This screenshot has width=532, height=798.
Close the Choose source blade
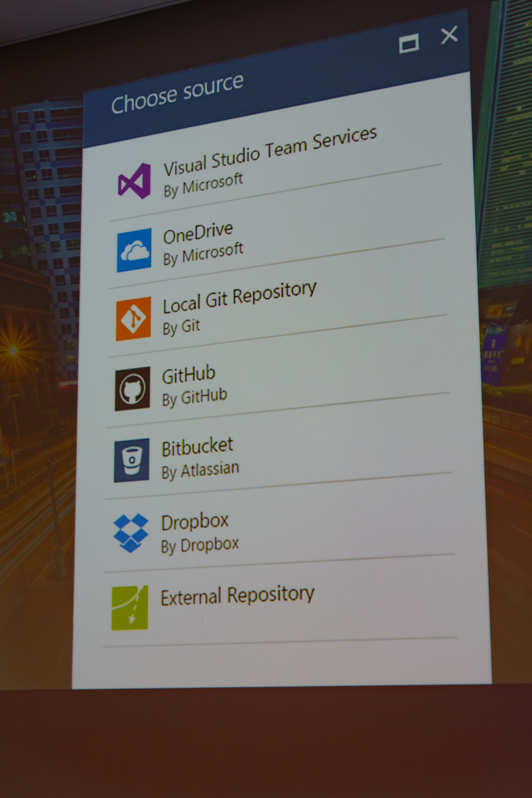pos(449,35)
